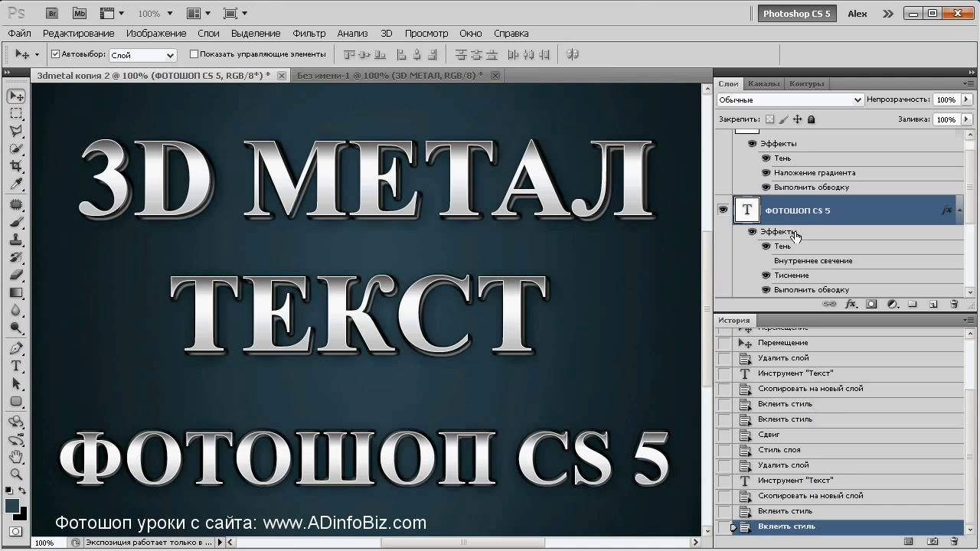Click the Photoshop CS 5 workspace button
Viewport: 980px width, 551px height.
pos(796,14)
